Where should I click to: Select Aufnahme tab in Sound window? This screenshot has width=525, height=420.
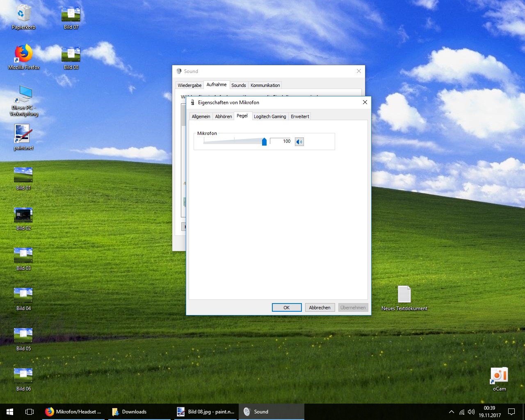217,84
